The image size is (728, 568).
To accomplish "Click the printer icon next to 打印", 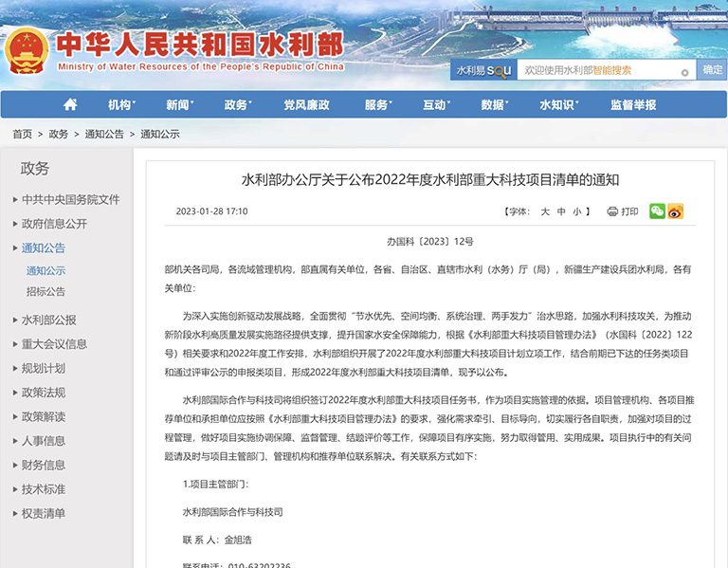I will coord(612,211).
